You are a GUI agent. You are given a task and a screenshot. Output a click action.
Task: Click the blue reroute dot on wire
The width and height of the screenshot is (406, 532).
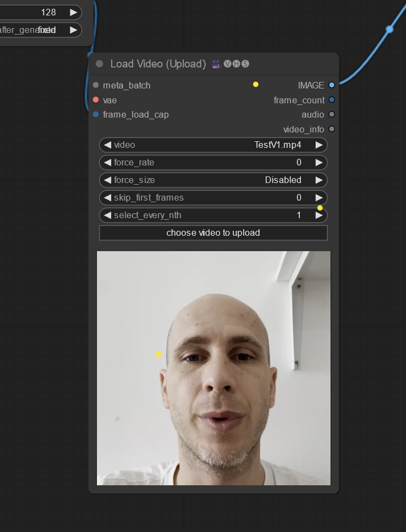pyautogui.click(x=389, y=30)
